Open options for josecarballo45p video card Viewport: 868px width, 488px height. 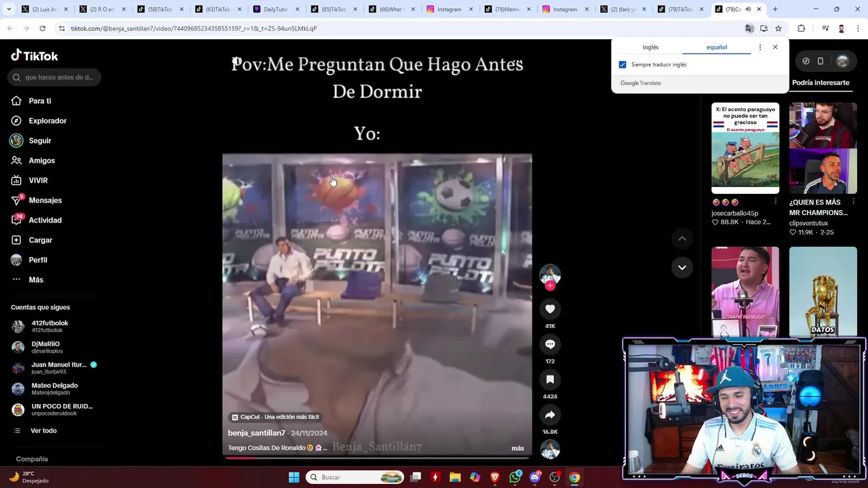pos(776,202)
